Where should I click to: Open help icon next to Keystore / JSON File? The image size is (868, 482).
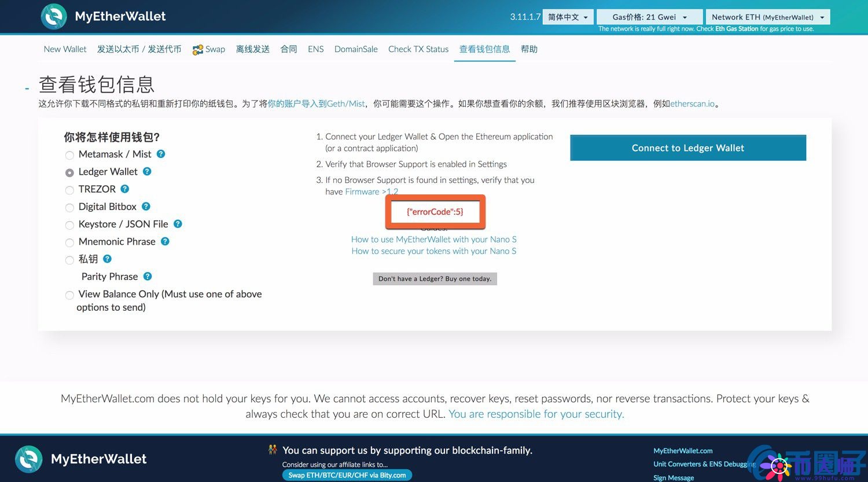[x=178, y=223]
